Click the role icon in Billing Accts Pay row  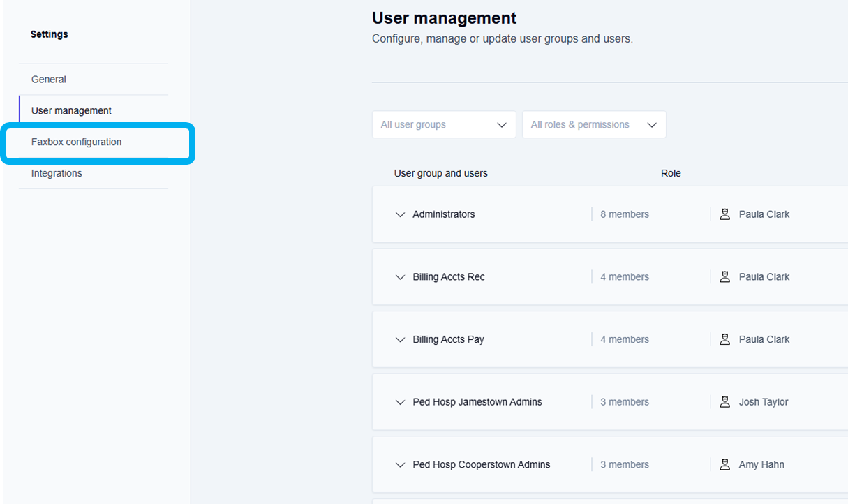pos(724,339)
